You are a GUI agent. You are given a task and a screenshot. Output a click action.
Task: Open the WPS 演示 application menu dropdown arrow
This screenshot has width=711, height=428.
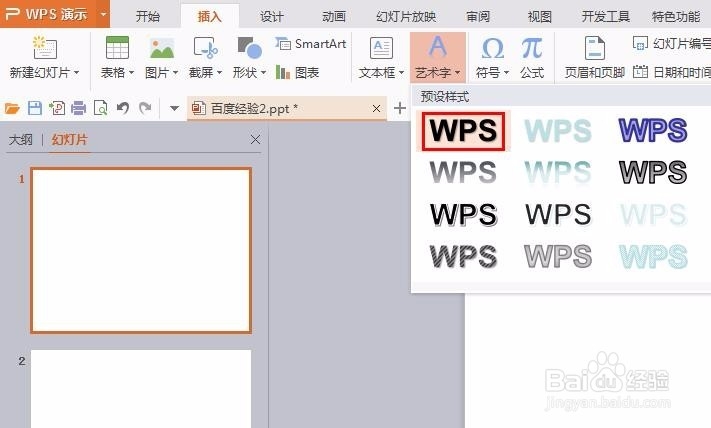click(x=103, y=14)
